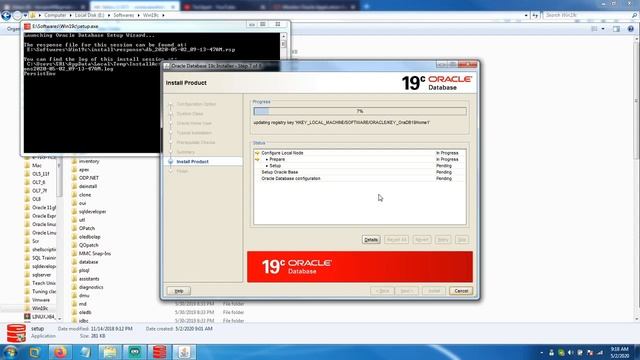640x360 pixels.
Task: Open the diagnostics folder
Action: click(91, 287)
